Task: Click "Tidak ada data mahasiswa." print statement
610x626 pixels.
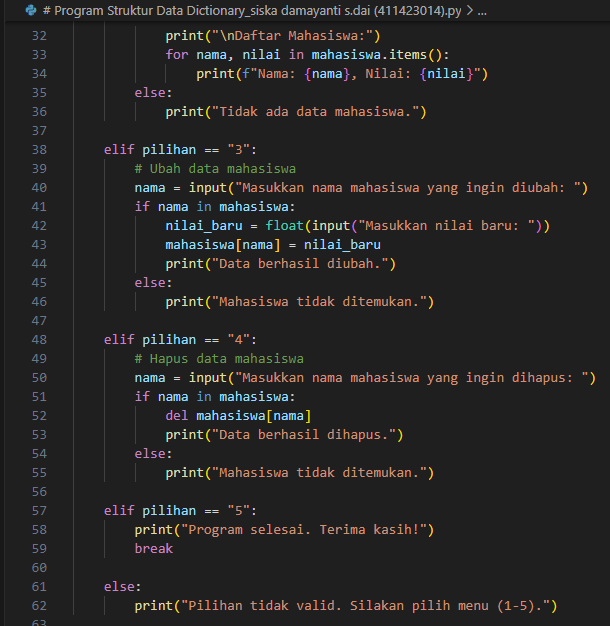Action: 296,112
